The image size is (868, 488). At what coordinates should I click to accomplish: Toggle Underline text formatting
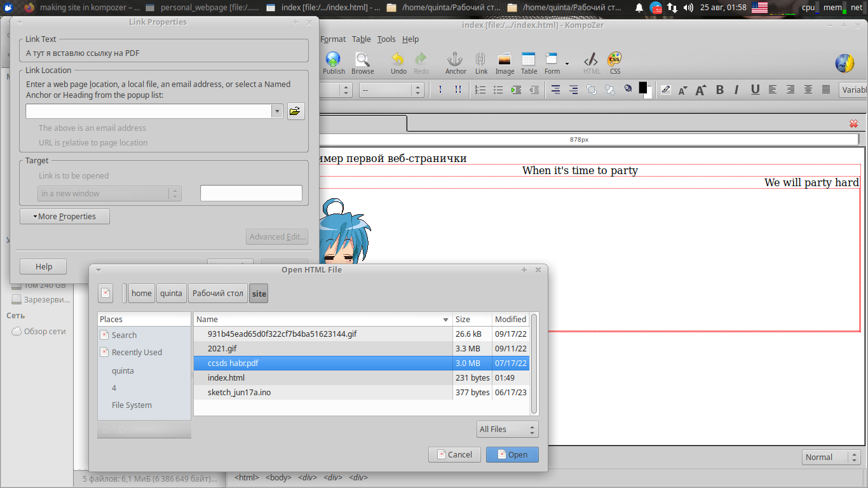coord(755,90)
